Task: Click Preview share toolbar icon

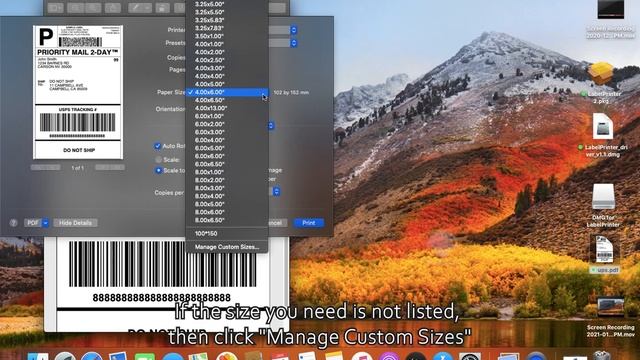Action: 113,8
